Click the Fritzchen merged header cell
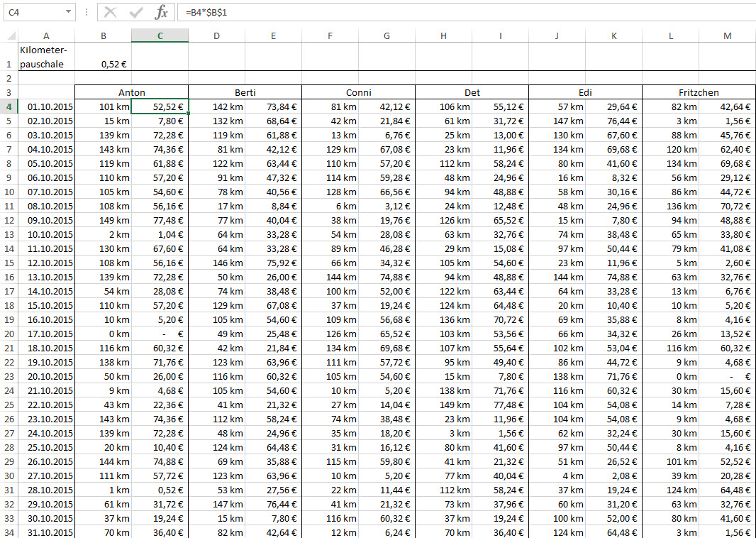The width and height of the screenshot is (756, 538). [699, 92]
